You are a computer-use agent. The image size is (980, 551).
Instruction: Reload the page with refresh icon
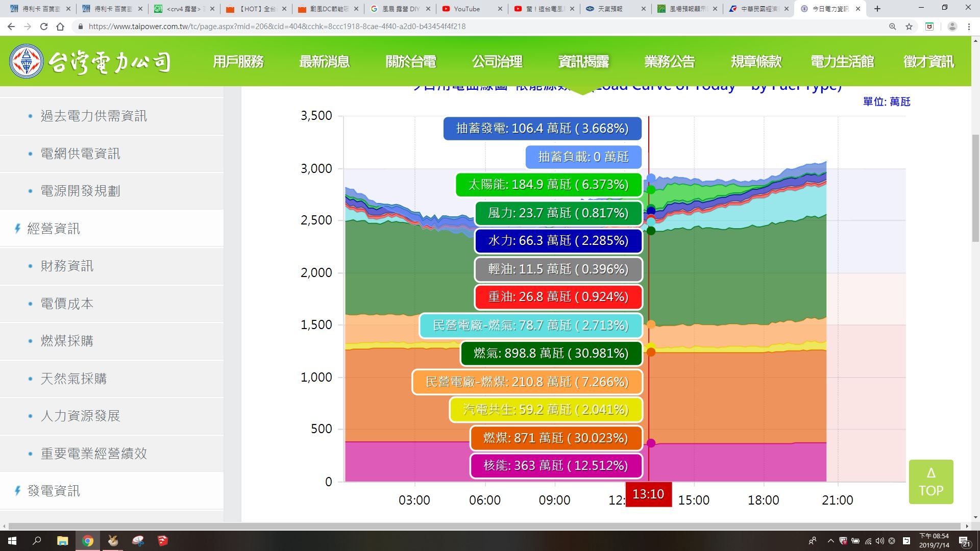(x=44, y=27)
